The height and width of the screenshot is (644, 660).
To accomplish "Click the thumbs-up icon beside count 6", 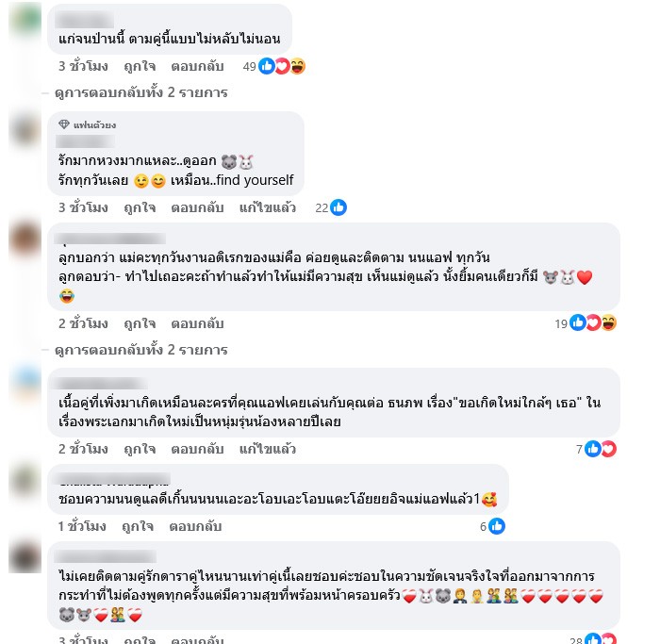I will tap(497, 526).
